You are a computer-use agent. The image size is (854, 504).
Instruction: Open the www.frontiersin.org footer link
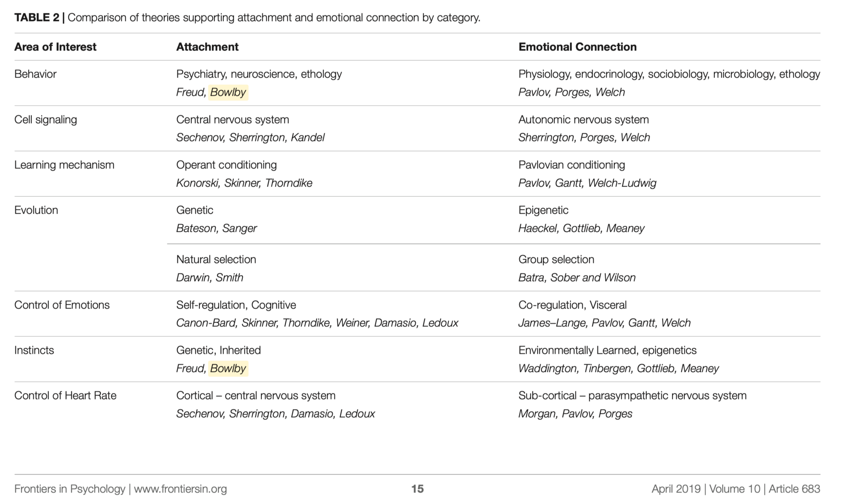coord(180,489)
